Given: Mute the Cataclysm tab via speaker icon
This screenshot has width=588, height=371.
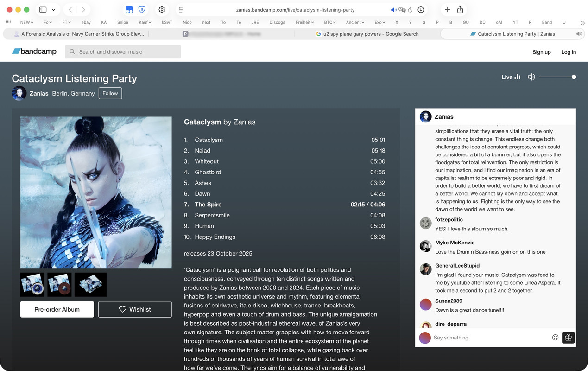Looking at the screenshot, I should coord(579,34).
